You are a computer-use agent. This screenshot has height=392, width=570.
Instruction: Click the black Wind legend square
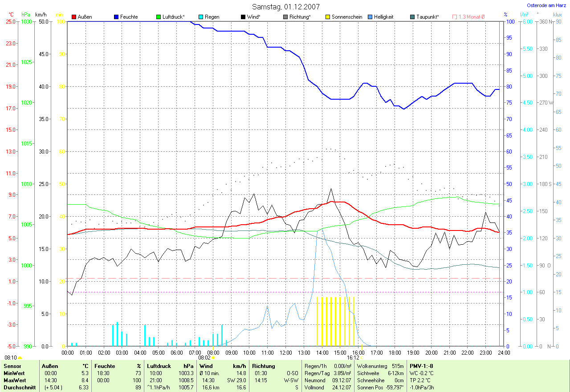(x=243, y=17)
